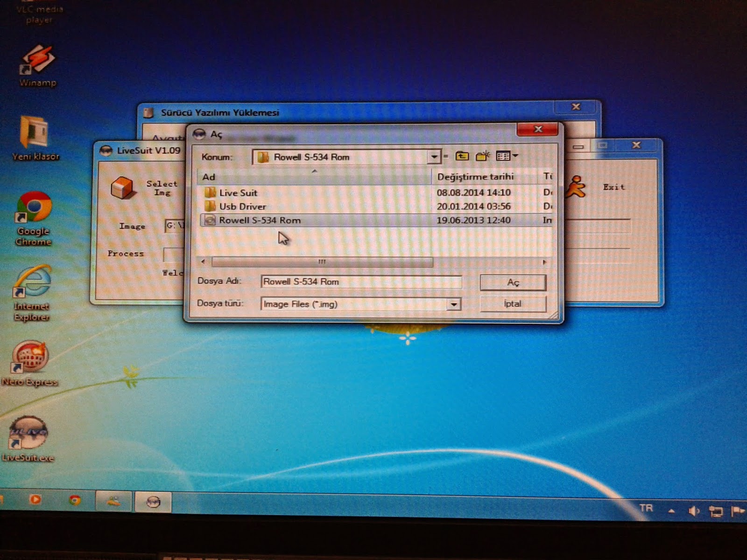Launch Google Chrome desktop shortcut

click(x=34, y=218)
